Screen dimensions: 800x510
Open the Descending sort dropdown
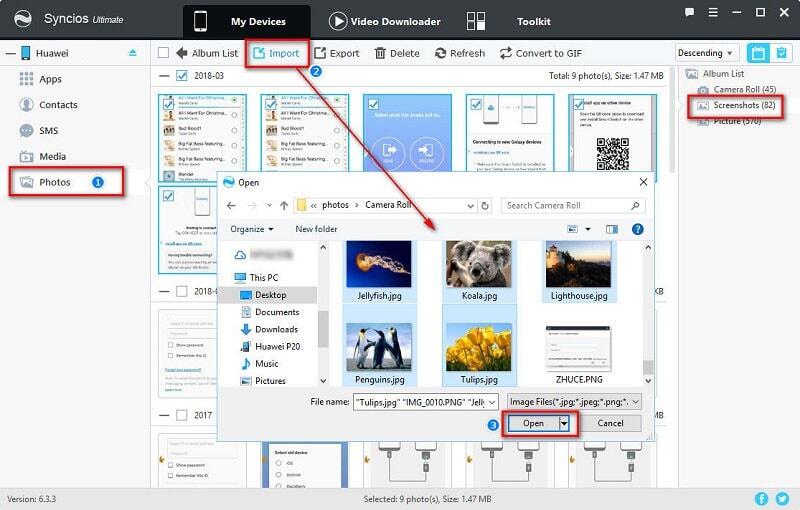click(x=706, y=53)
